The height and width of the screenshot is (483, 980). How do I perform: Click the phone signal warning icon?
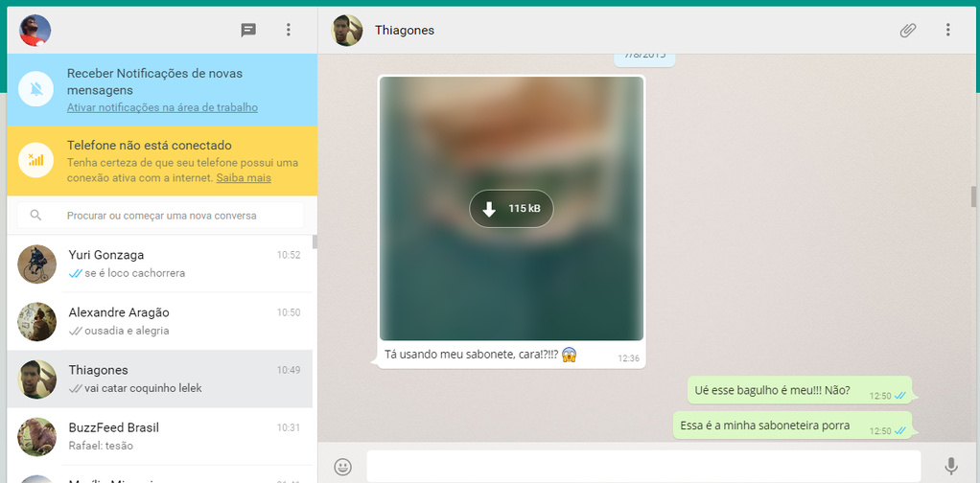tap(35, 160)
